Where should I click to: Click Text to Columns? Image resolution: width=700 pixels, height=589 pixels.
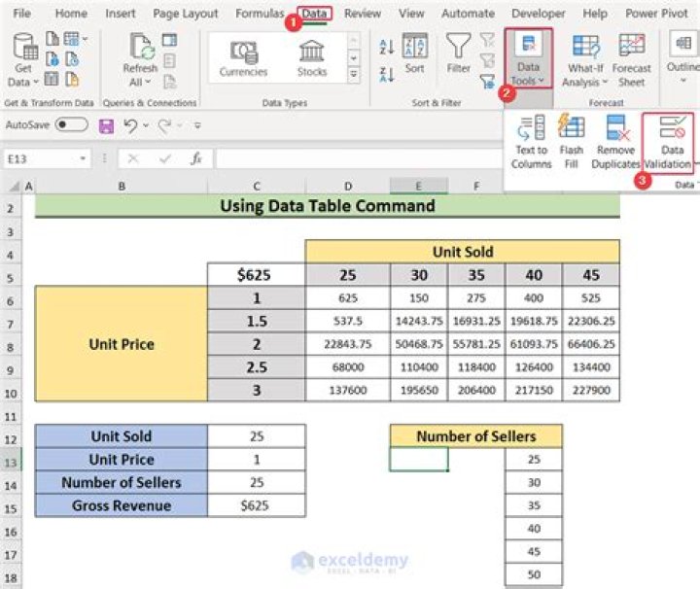[x=531, y=142]
